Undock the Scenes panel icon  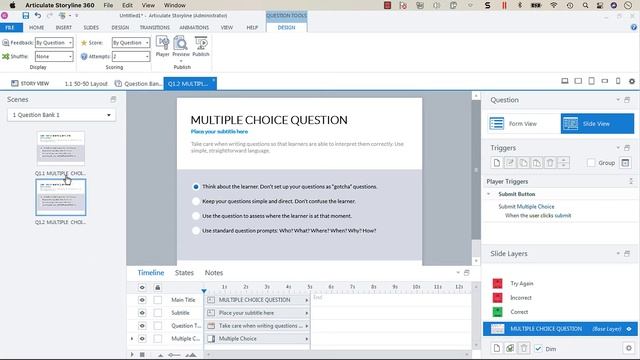(x=113, y=99)
